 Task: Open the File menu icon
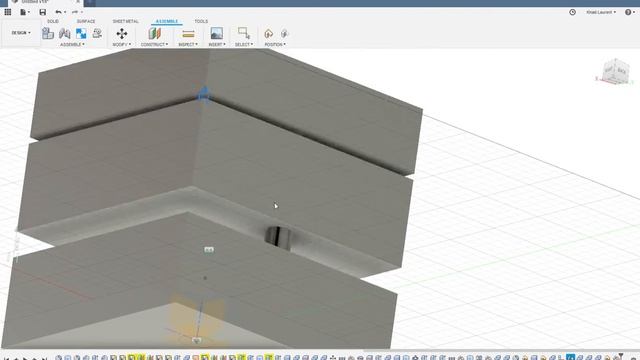tap(24, 12)
